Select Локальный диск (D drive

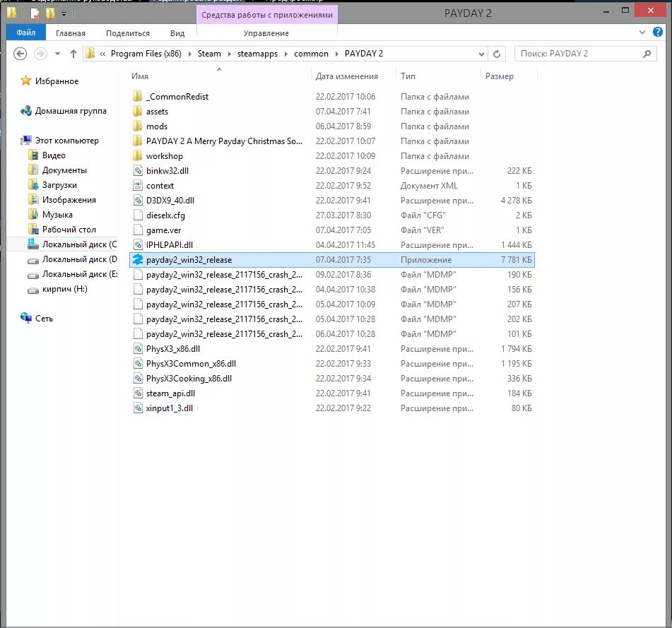(x=79, y=259)
